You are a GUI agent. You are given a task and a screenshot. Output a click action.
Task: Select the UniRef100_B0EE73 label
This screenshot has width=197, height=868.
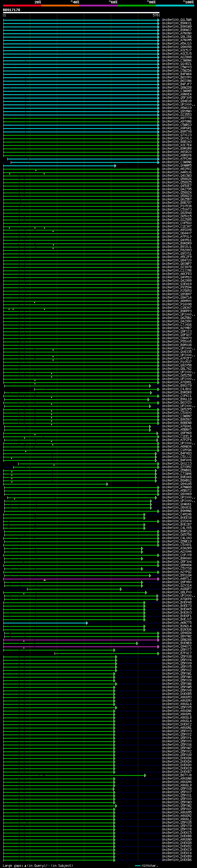click(x=177, y=606)
